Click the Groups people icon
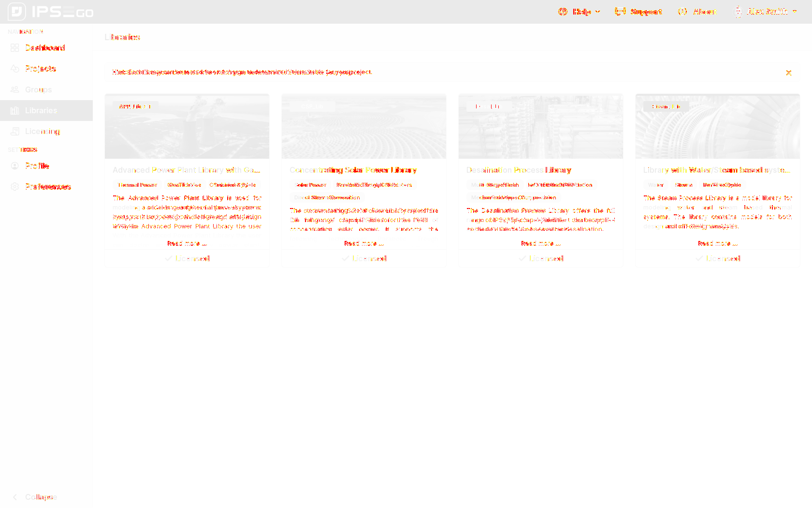Image resolution: width=812 pixels, height=508 pixels. coord(15,90)
